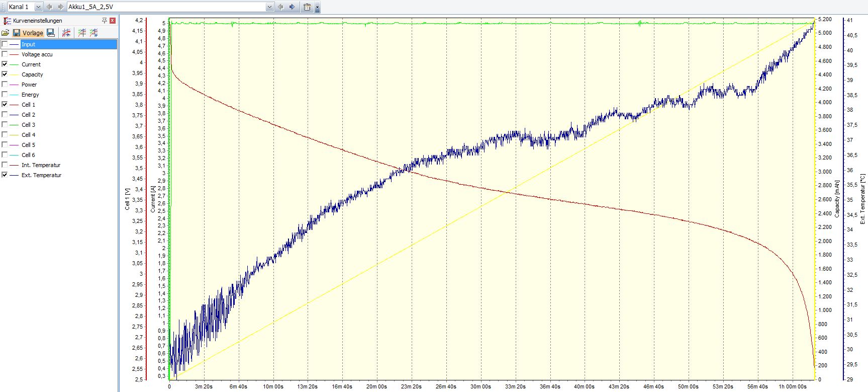
Task: Click the curves icon with blue plus
Action: (94, 33)
